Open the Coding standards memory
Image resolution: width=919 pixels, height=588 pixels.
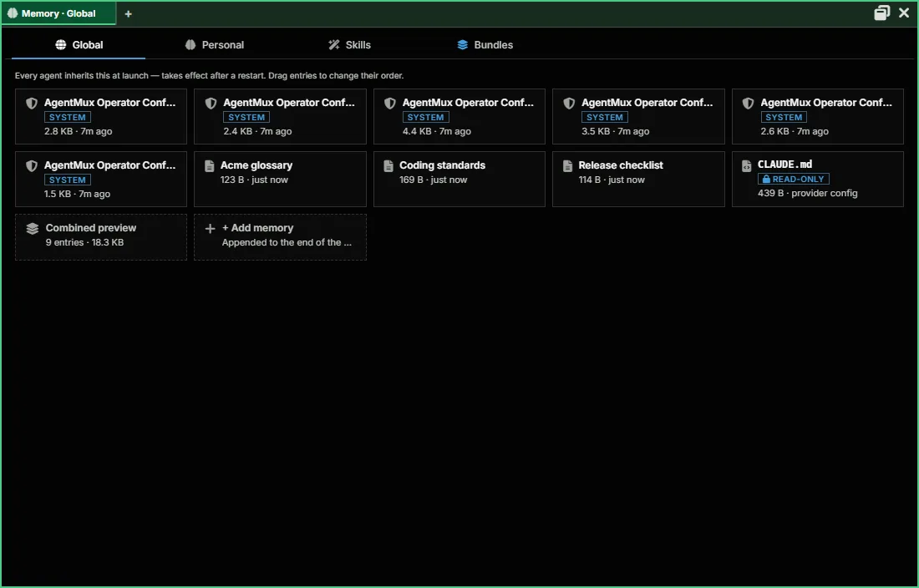point(459,180)
